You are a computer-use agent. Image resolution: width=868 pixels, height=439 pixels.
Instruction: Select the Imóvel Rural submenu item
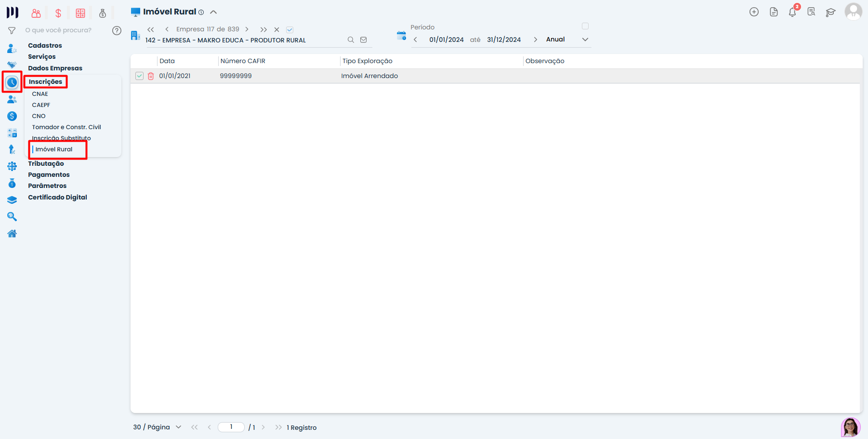(x=54, y=149)
